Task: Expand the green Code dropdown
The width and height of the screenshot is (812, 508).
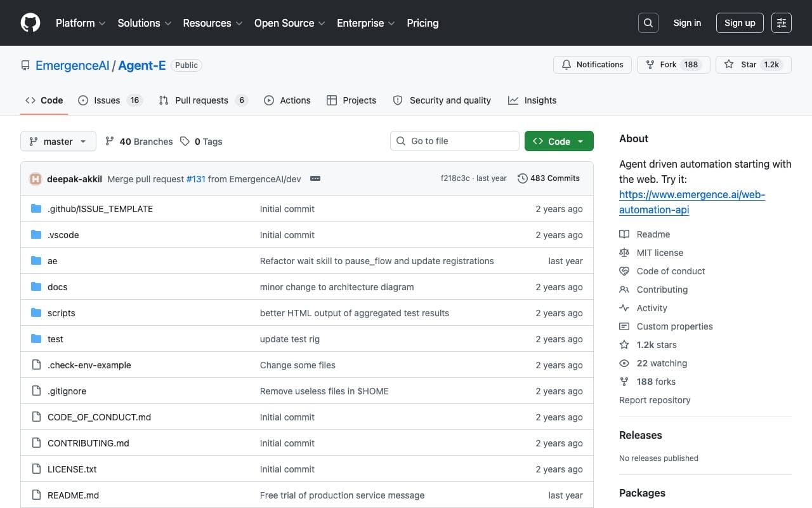Action: click(x=559, y=141)
